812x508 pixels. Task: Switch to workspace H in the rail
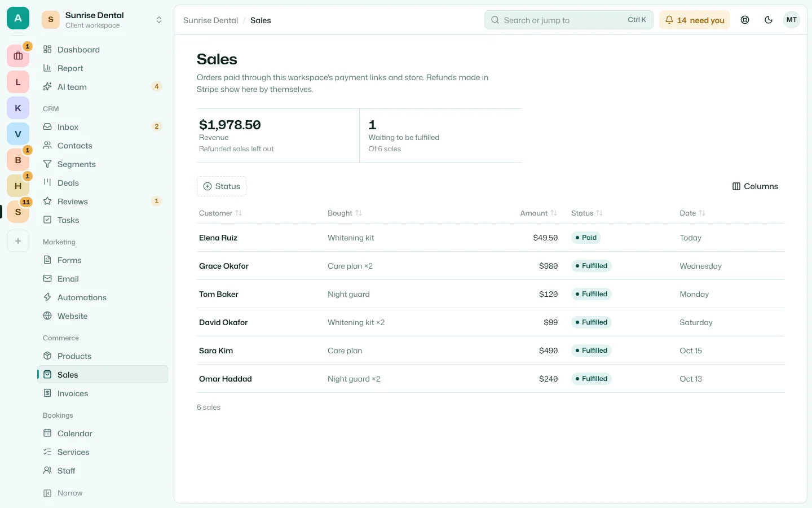point(18,186)
